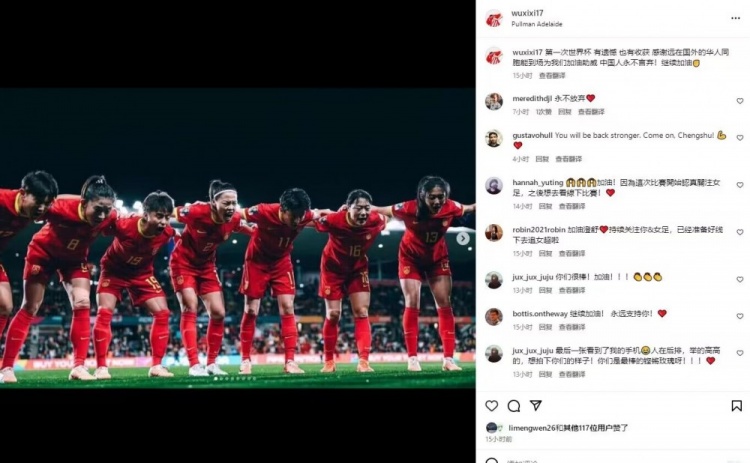Share the post via paper plane icon
750x463 pixels.
coord(536,406)
